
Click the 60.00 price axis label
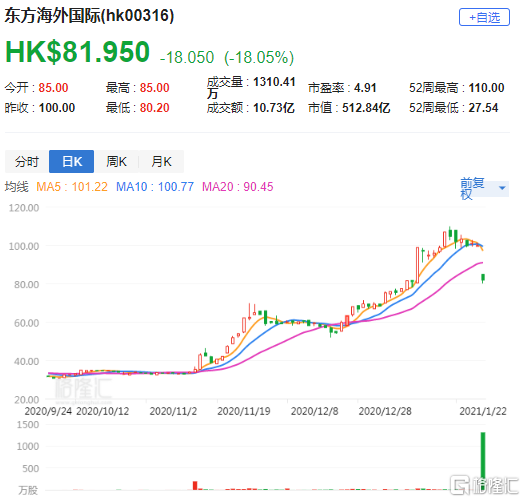(26, 323)
